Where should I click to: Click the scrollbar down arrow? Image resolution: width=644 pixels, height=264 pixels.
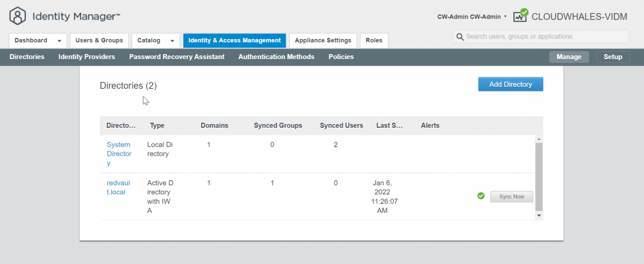[x=539, y=215]
